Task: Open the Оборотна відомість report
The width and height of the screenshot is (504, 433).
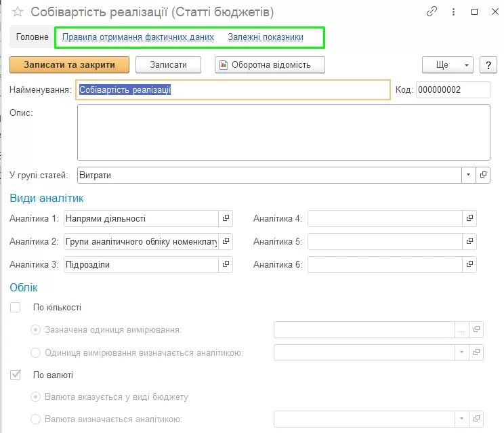Action: tap(270, 65)
